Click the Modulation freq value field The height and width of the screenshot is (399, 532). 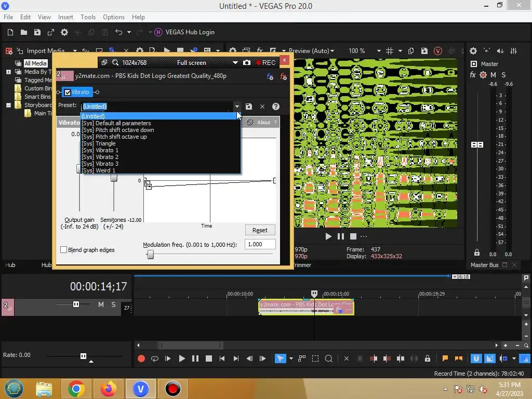tap(260, 244)
